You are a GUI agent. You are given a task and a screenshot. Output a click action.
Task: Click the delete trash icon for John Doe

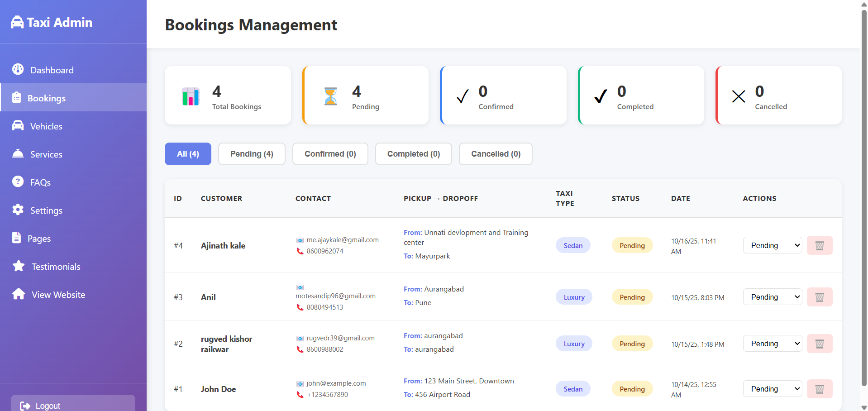coord(820,388)
